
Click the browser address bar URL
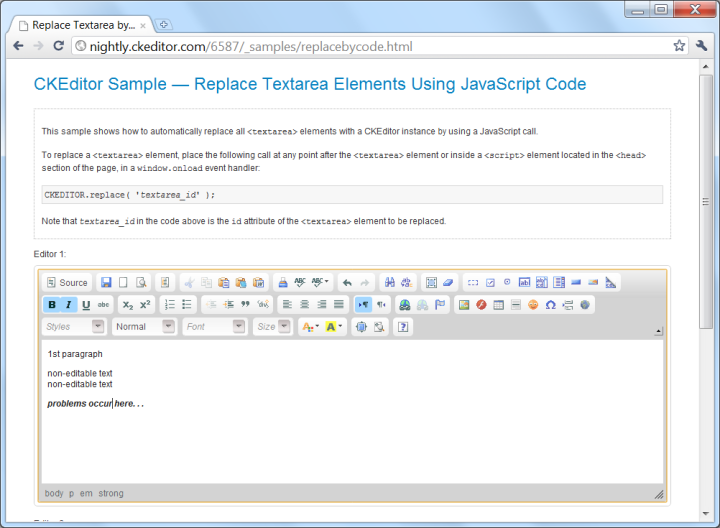250,46
